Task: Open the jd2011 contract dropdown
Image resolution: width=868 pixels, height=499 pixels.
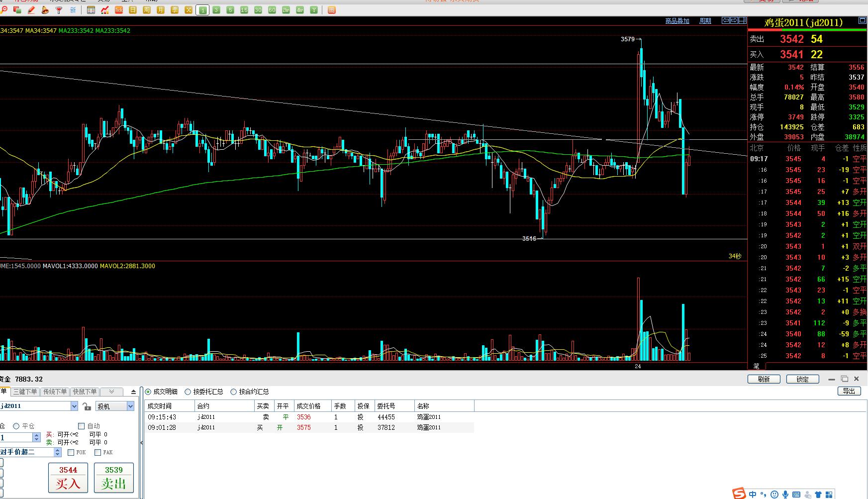Action: pyautogui.click(x=74, y=406)
